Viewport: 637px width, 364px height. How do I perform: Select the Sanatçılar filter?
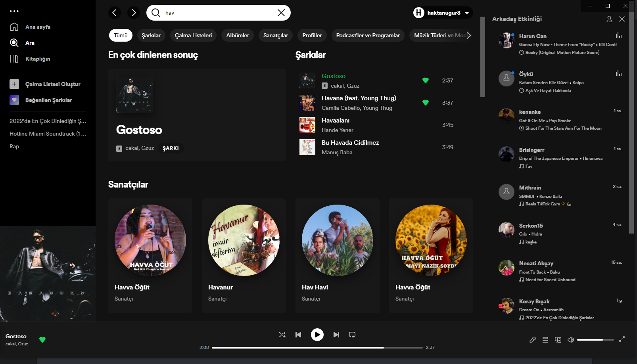(276, 35)
